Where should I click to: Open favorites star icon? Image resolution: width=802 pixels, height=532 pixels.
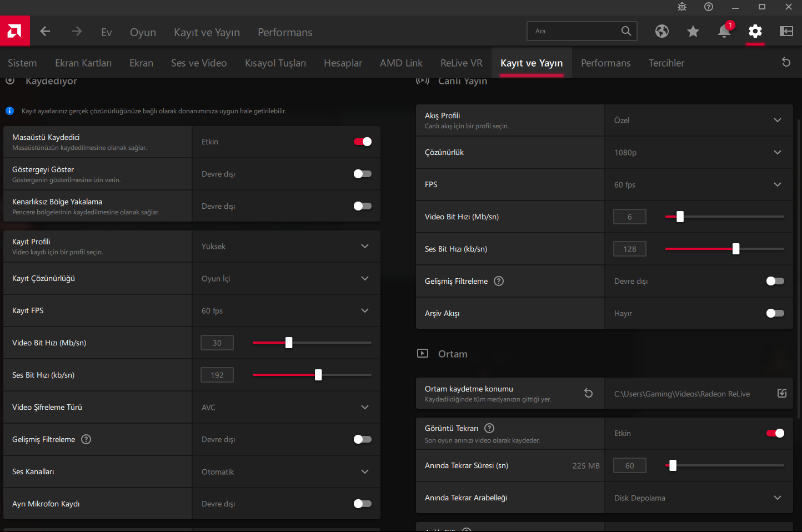[x=693, y=31]
